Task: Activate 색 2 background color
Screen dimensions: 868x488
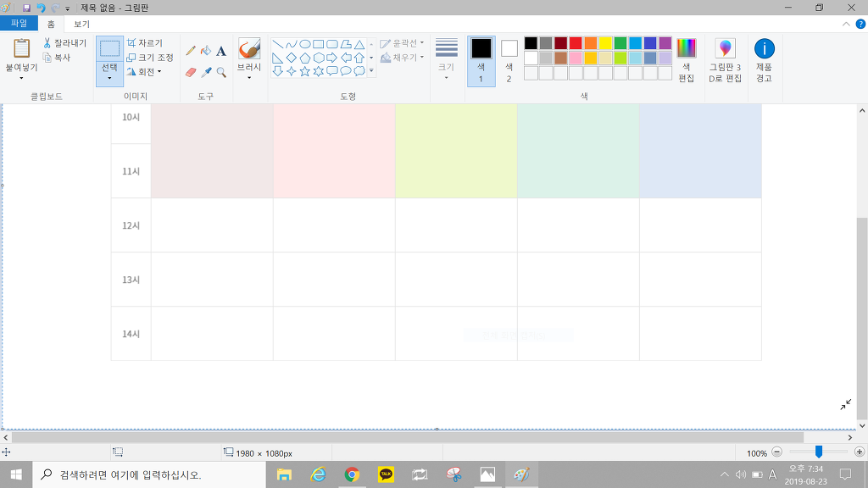Action: tap(509, 61)
